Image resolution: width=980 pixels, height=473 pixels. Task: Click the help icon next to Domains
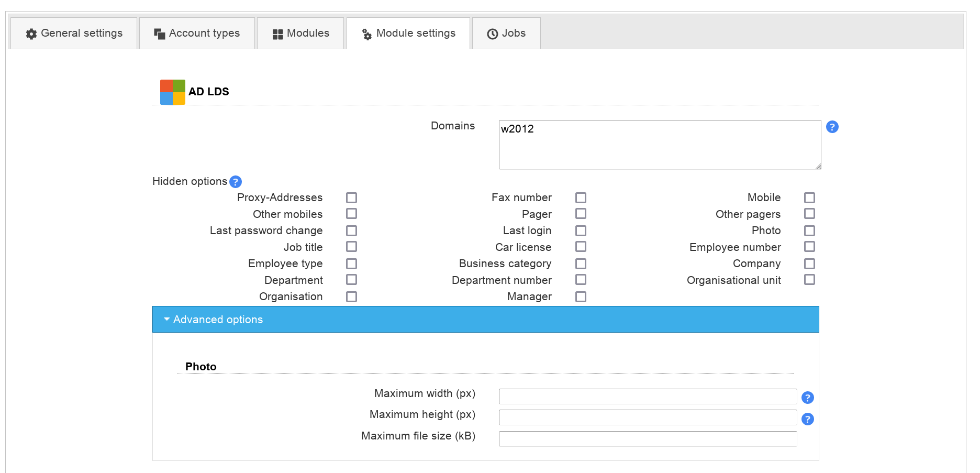[832, 127]
